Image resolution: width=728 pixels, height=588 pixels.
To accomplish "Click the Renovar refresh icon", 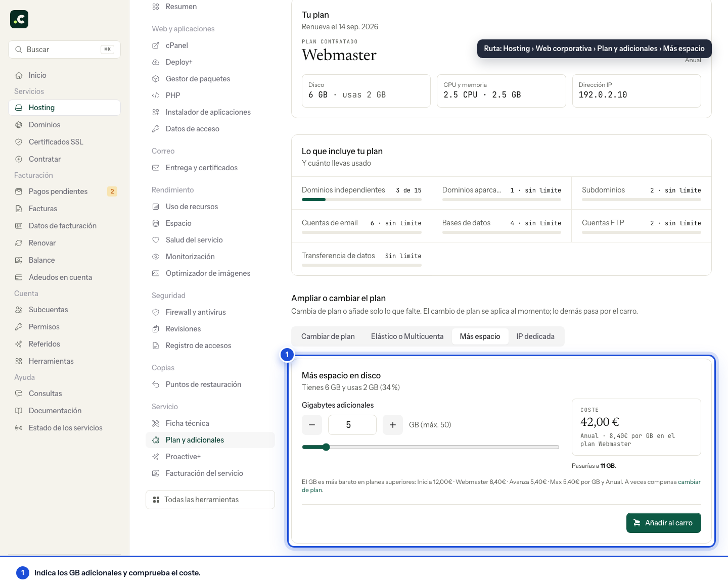I will 19,243.
